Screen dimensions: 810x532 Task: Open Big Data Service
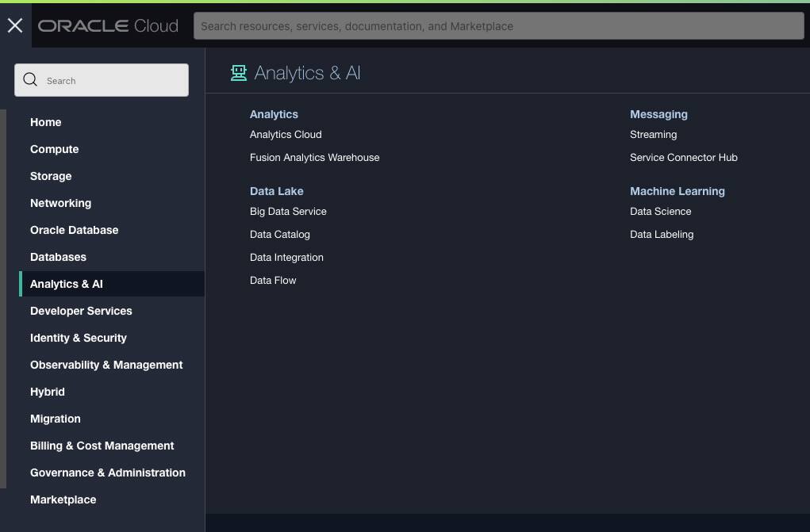tap(288, 211)
